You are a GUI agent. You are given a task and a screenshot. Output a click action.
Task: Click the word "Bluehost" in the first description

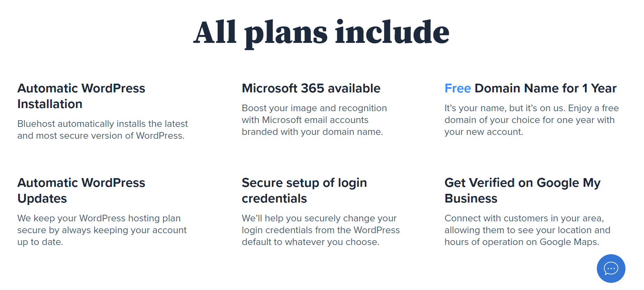point(36,124)
